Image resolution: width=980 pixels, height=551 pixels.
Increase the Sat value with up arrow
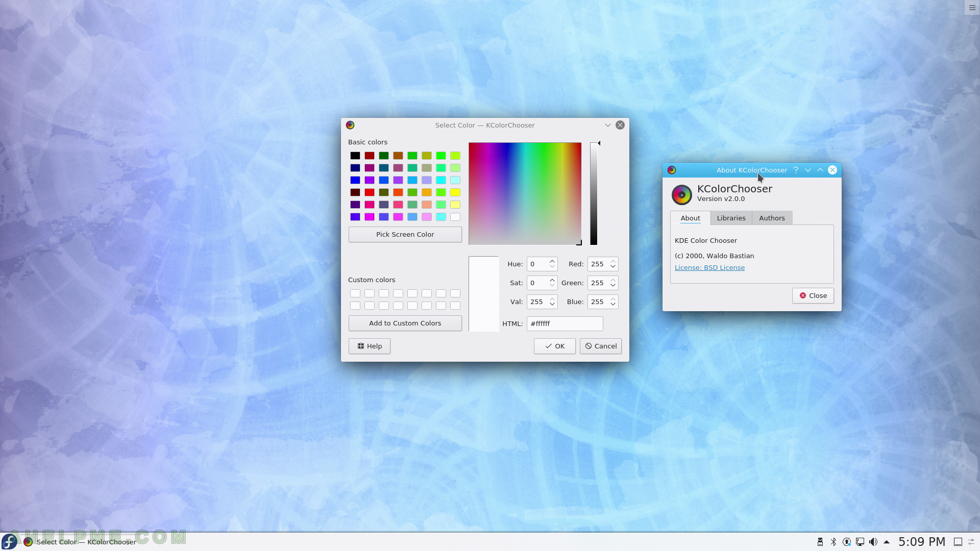(x=552, y=280)
